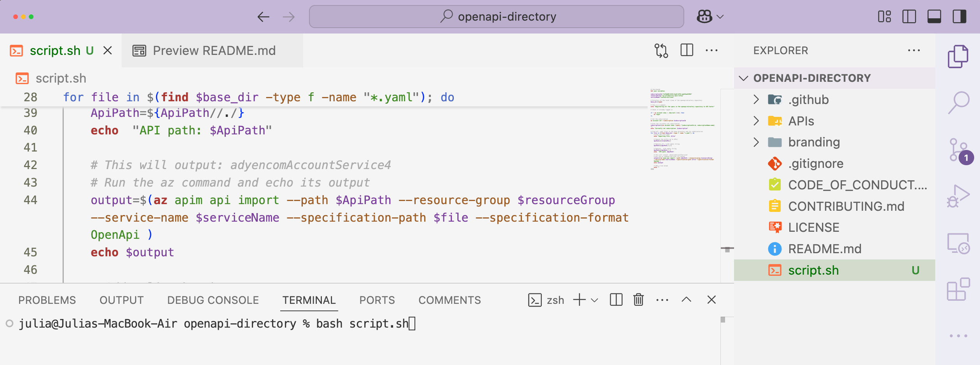The height and width of the screenshot is (365, 980).
Task: Kill the terminal with trash icon
Action: point(638,300)
